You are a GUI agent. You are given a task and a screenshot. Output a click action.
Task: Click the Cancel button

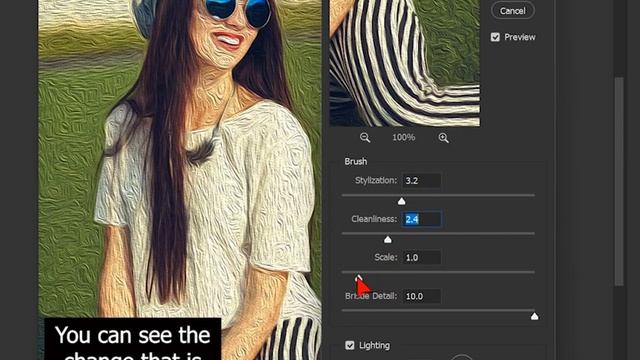(512, 11)
